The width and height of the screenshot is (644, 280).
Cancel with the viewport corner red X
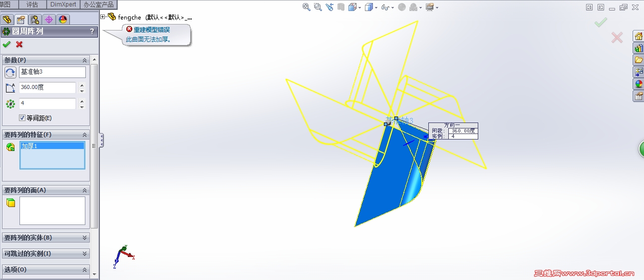[x=617, y=37]
